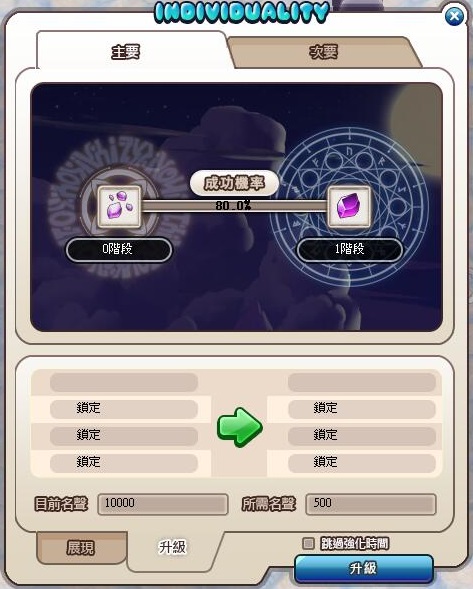
Task: Click the 0階段 stage label
Action: pos(119,249)
